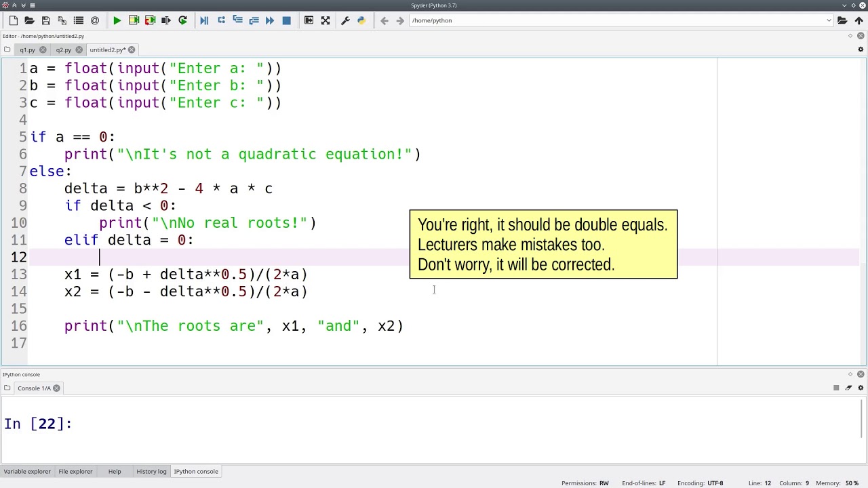Step return icon in debug toolbar

[254, 20]
